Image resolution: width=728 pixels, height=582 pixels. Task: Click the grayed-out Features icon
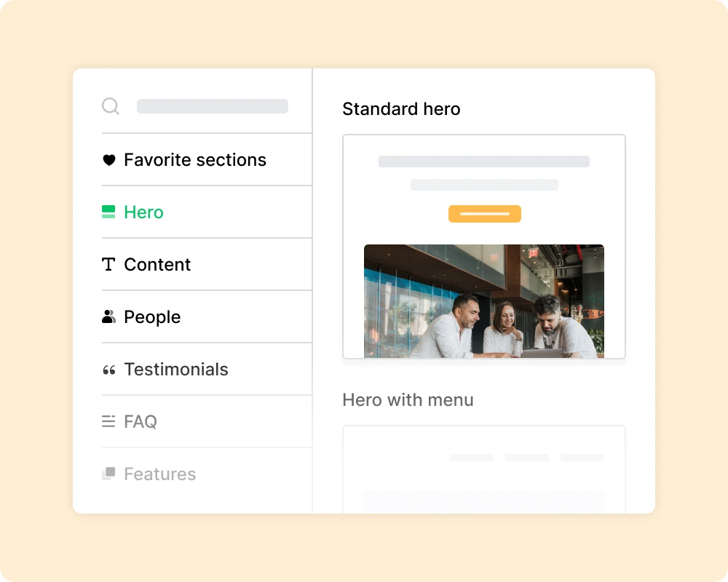tap(108, 474)
